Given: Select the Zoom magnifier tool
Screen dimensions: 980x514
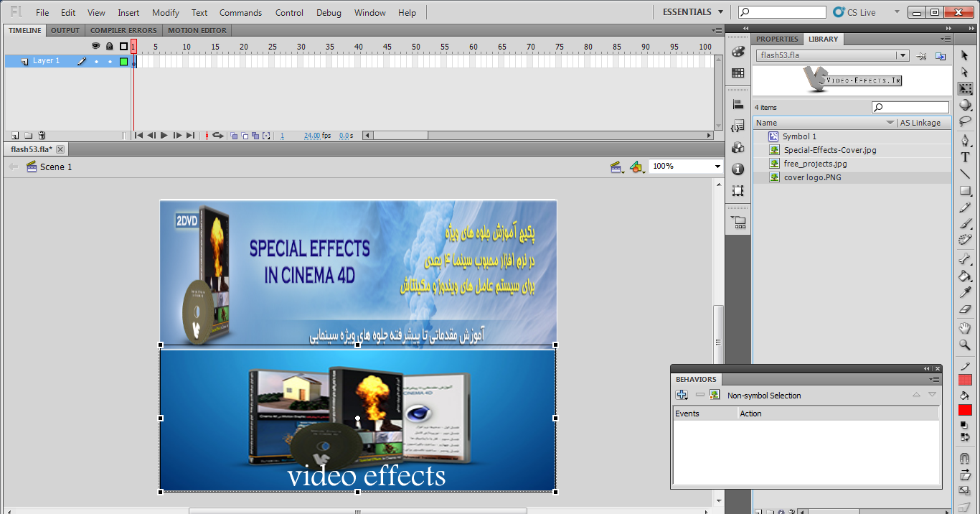Looking at the screenshot, I should pos(965,345).
